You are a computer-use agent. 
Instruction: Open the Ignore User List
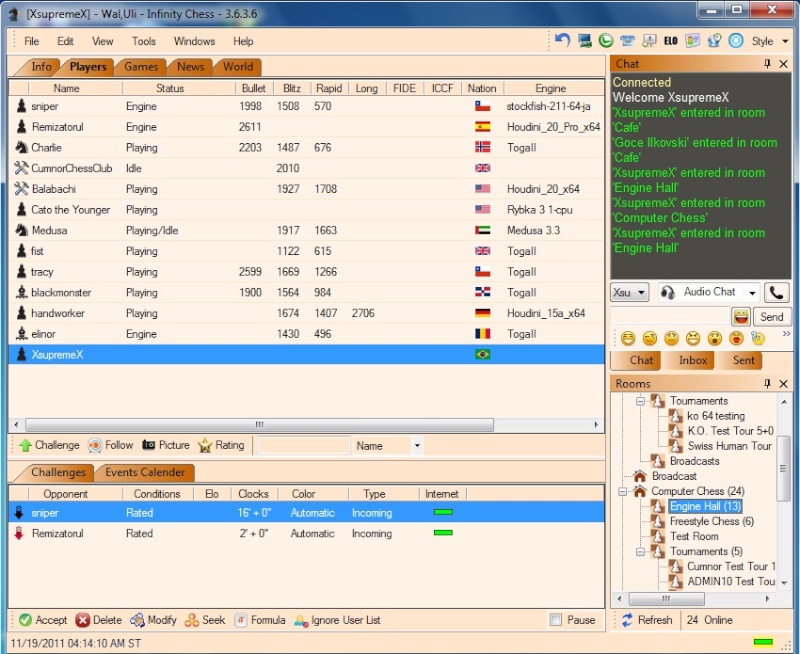(337, 620)
